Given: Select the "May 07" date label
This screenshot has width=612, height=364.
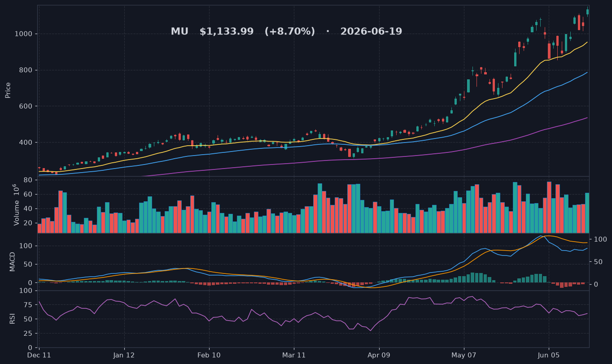Looking at the screenshot, I should click(x=464, y=355).
